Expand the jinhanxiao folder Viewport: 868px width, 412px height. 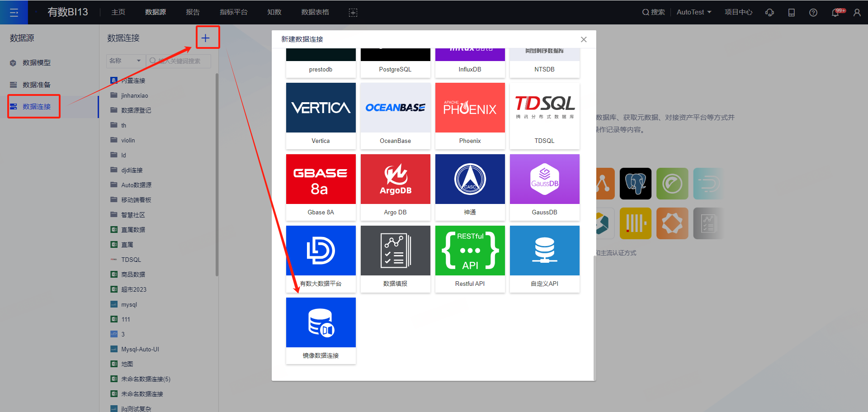134,95
